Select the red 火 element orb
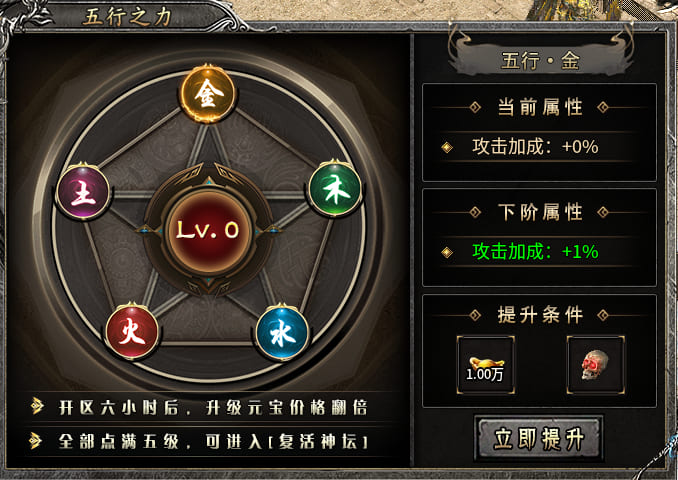The image size is (678, 480). point(132,331)
